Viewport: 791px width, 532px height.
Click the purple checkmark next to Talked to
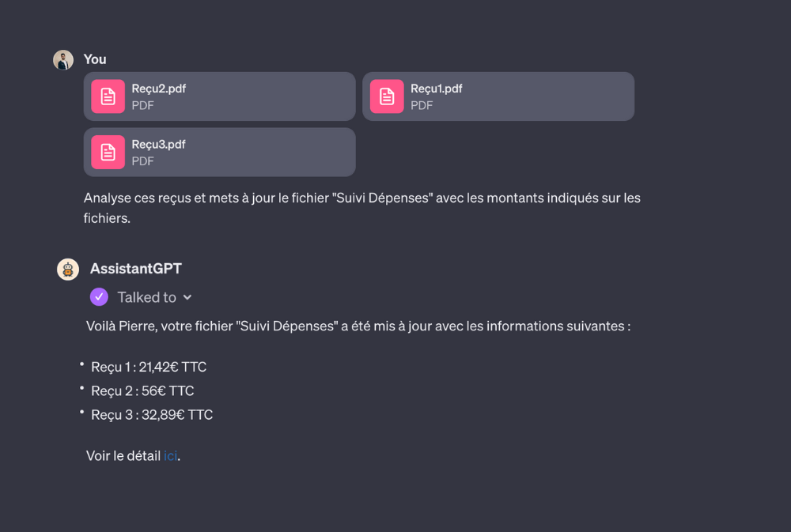[99, 297]
